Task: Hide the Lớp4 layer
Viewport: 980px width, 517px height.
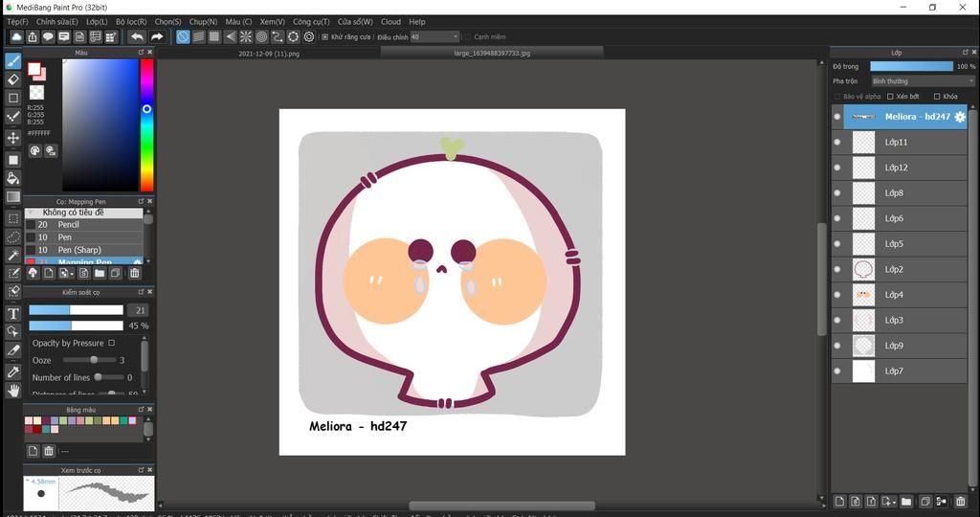Action: click(x=837, y=295)
